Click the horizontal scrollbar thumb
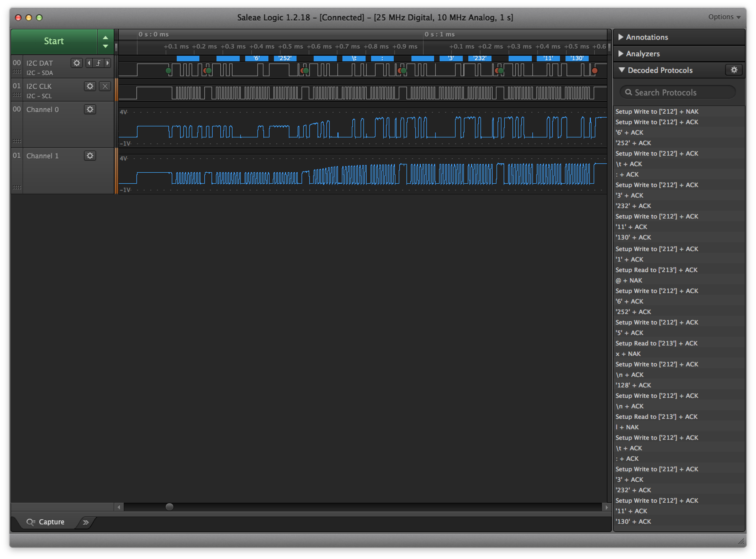 pyautogui.click(x=170, y=506)
